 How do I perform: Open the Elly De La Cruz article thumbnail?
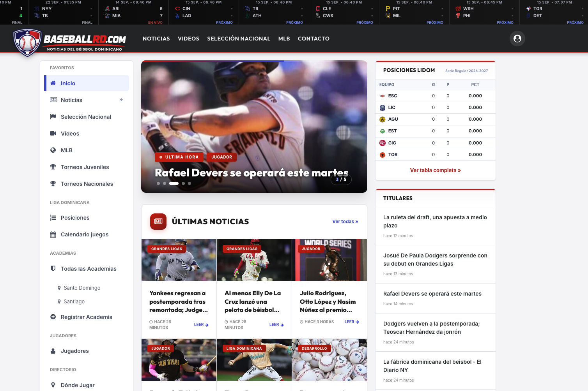click(254, 260)
